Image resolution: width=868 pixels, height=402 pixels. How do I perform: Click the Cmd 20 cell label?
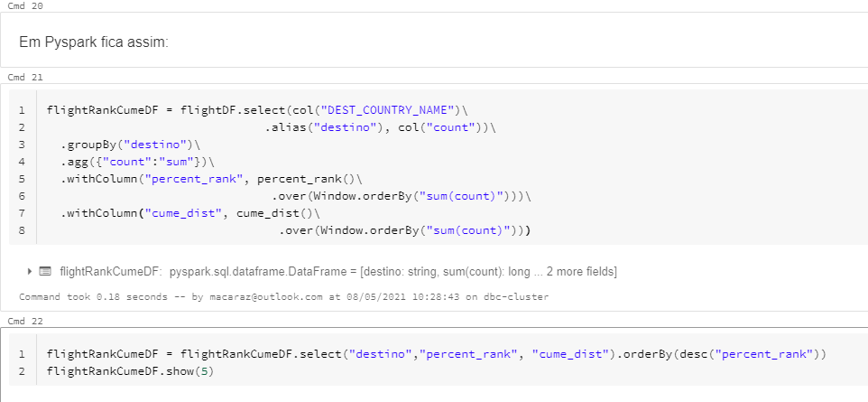point(24,6)
